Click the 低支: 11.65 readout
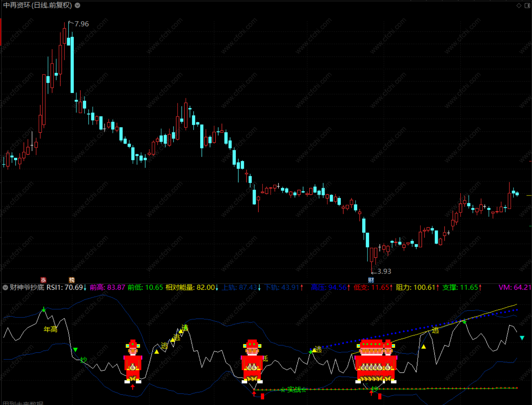The width and height of the screenshot is (532, 405). pos(371,287)
